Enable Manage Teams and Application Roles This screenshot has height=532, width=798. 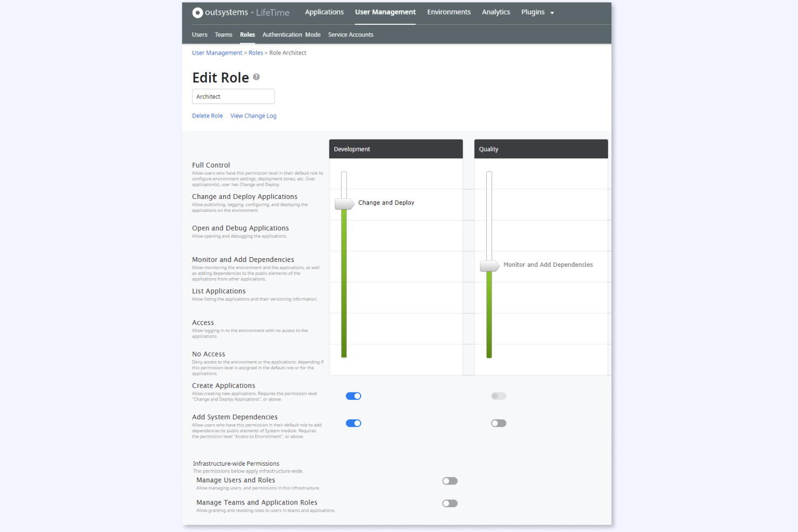(x=450, y=503)
